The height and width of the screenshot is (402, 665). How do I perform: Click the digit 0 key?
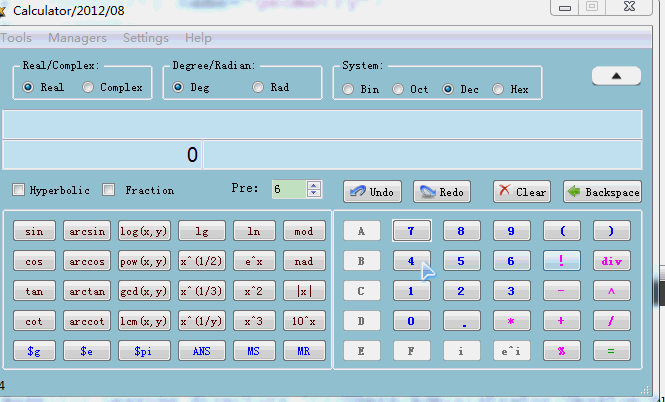(x=411, y=321)
